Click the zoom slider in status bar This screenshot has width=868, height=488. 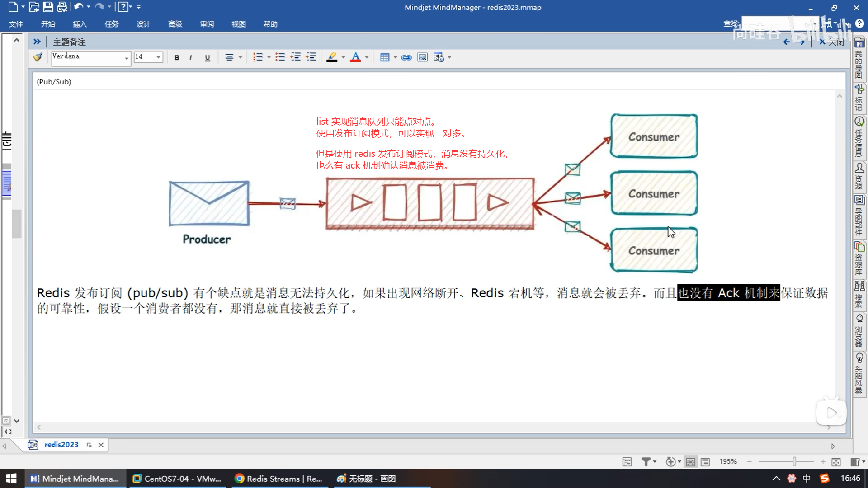click(x=794, y=461)
